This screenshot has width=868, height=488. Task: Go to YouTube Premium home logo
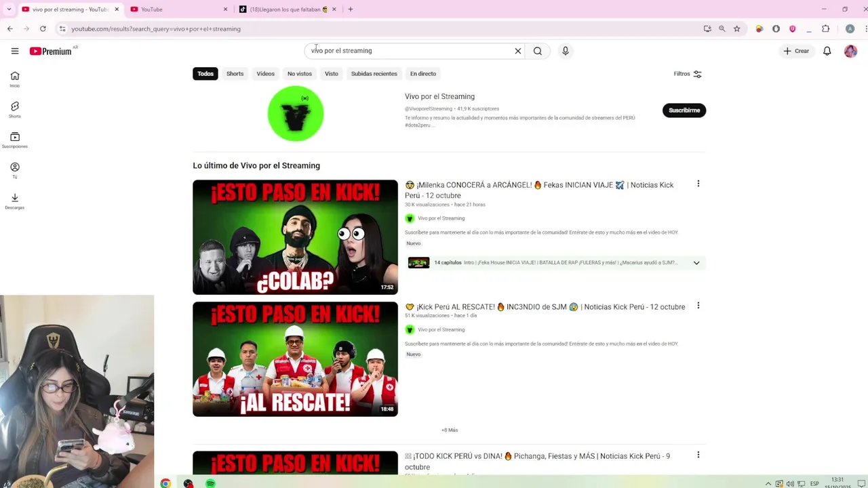[51, 51]
